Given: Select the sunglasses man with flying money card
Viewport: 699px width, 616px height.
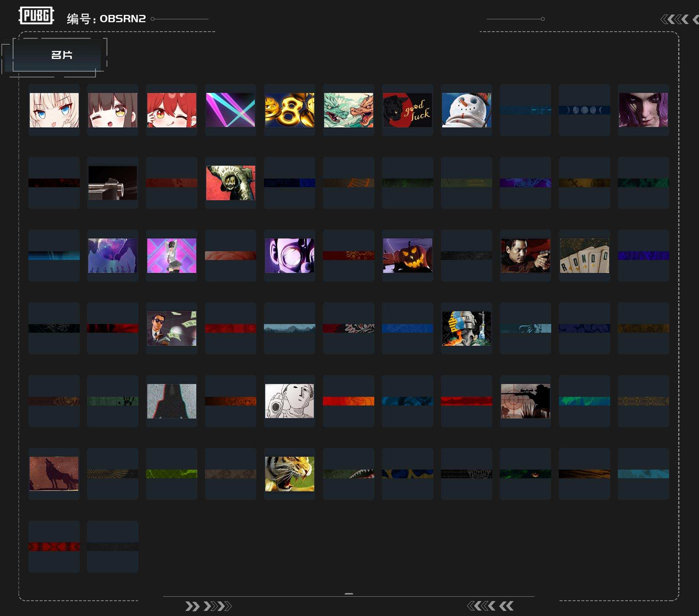Looking at the screenshot, I should (172, 328).
